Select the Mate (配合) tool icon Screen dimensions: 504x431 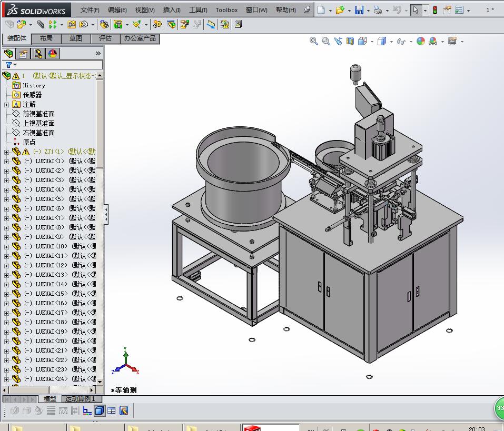click(39, 24)
